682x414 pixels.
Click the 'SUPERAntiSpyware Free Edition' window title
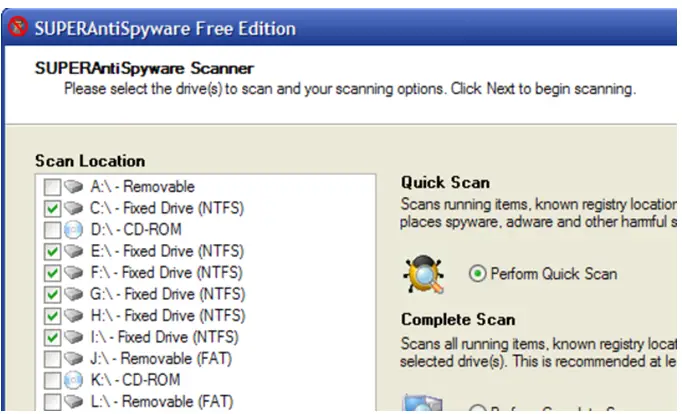[165, 29]
